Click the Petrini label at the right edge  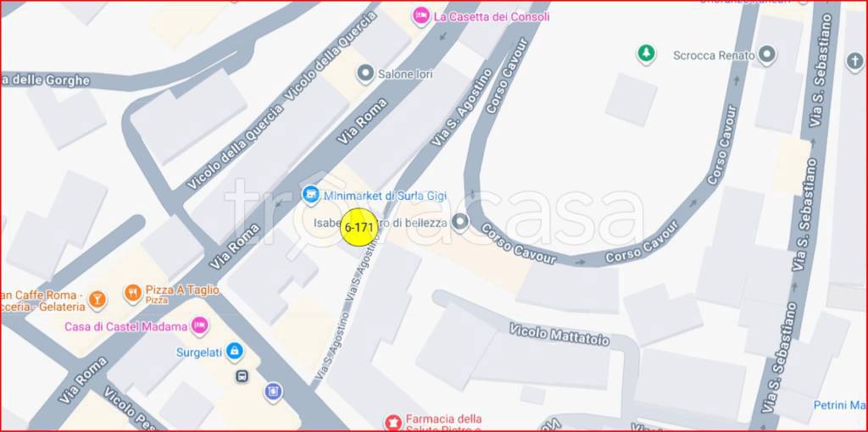pyautogui.click(x=840, y=406)
